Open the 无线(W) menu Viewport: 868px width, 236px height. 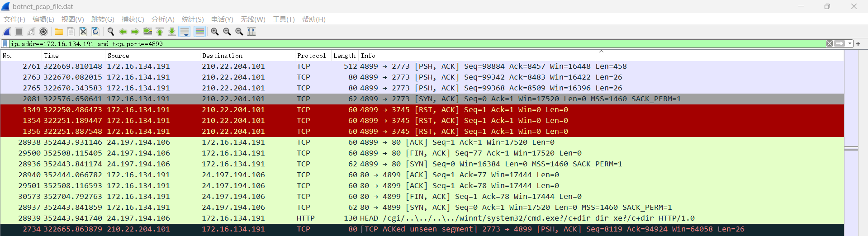(x=253, y=19)
